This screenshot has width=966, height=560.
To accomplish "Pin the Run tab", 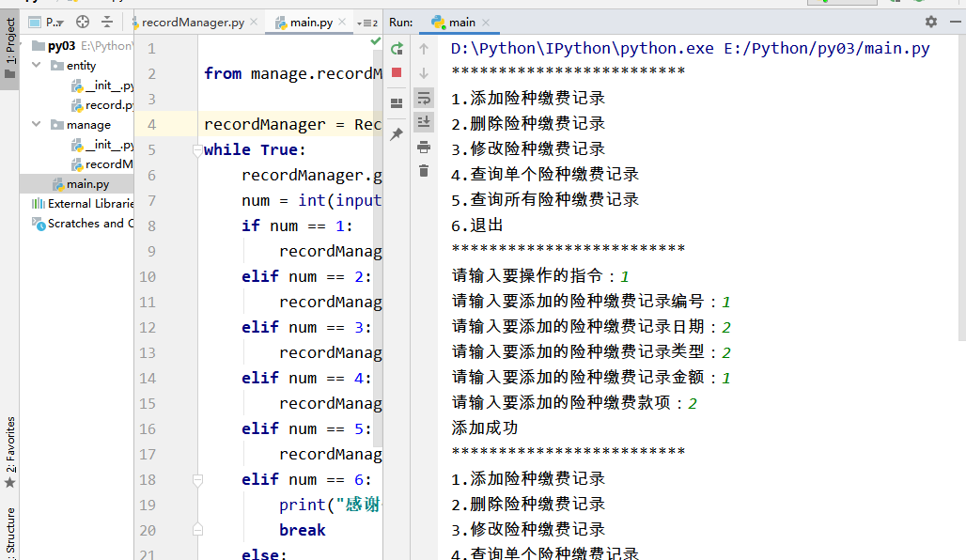I will coord(397,133).
